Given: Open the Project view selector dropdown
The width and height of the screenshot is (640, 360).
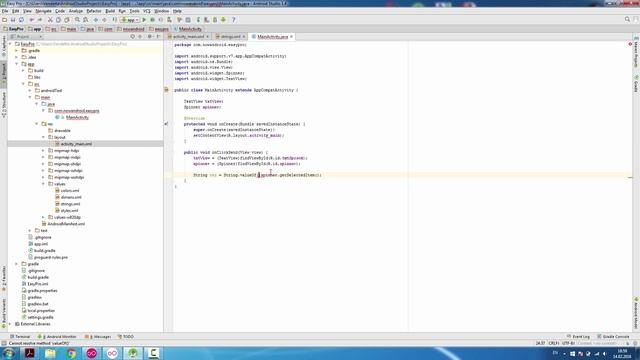Looking at the screenshot, I should 26,37.
